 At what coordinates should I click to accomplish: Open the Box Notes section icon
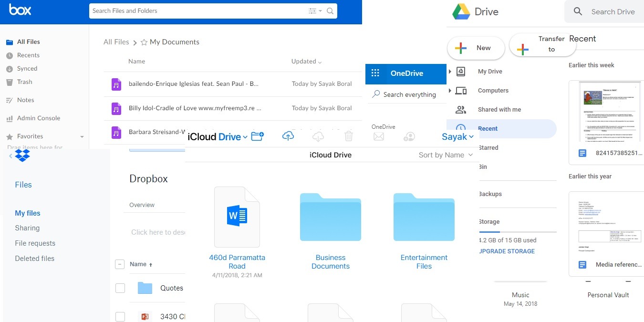(10, 100)
